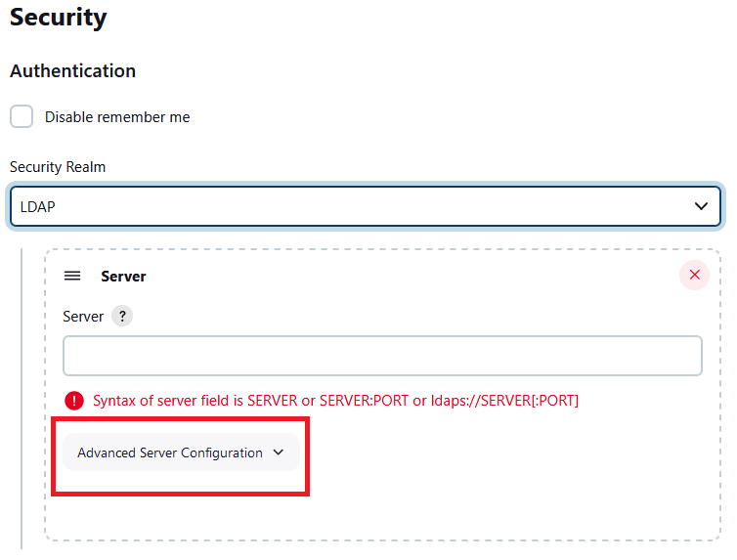This screenshot has height=560, width=737.
Task: Click the Security Realm label
Action: click(58, 166)
